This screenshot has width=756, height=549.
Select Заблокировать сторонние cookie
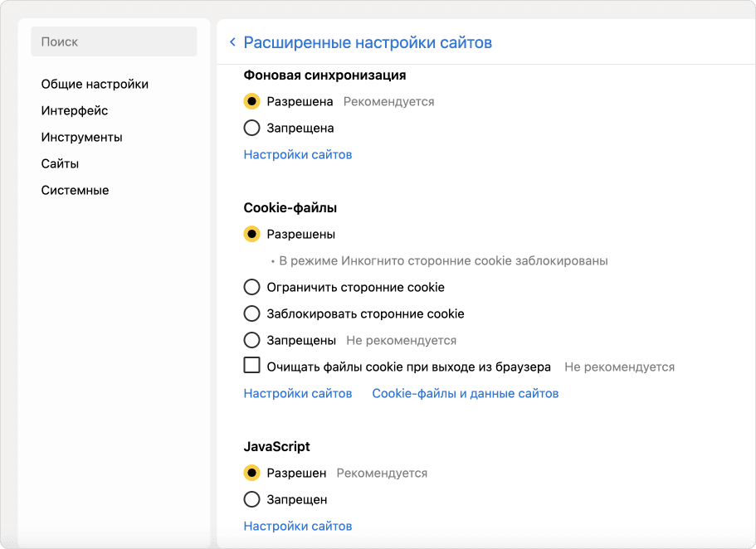click(251, 313)
